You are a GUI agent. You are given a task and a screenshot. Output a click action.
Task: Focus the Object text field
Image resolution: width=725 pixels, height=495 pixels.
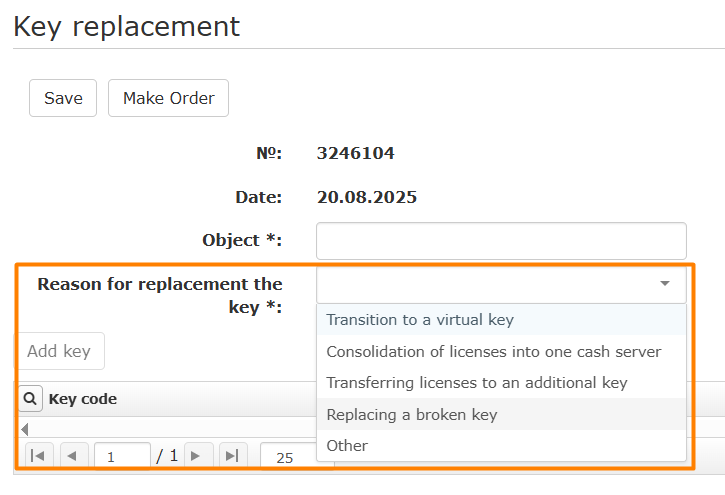pos(501,241)
